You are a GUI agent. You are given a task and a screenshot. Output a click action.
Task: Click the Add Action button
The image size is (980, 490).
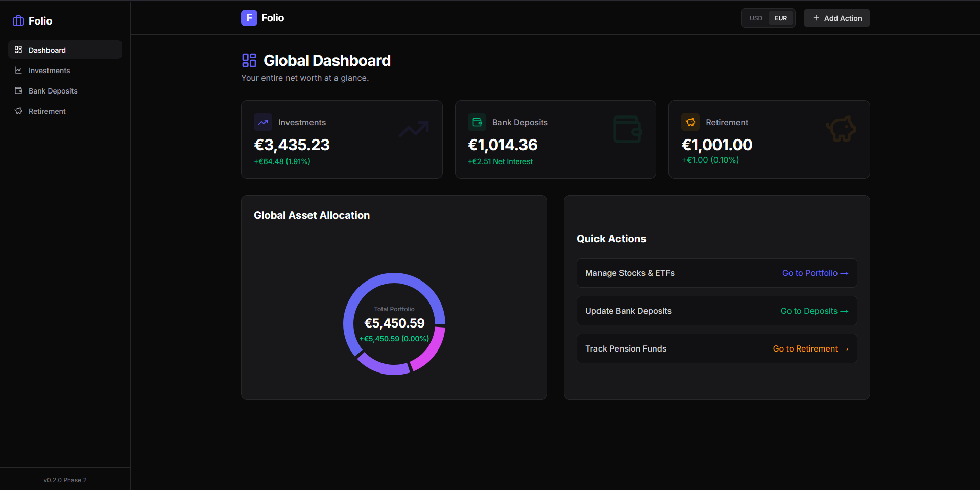836,18
